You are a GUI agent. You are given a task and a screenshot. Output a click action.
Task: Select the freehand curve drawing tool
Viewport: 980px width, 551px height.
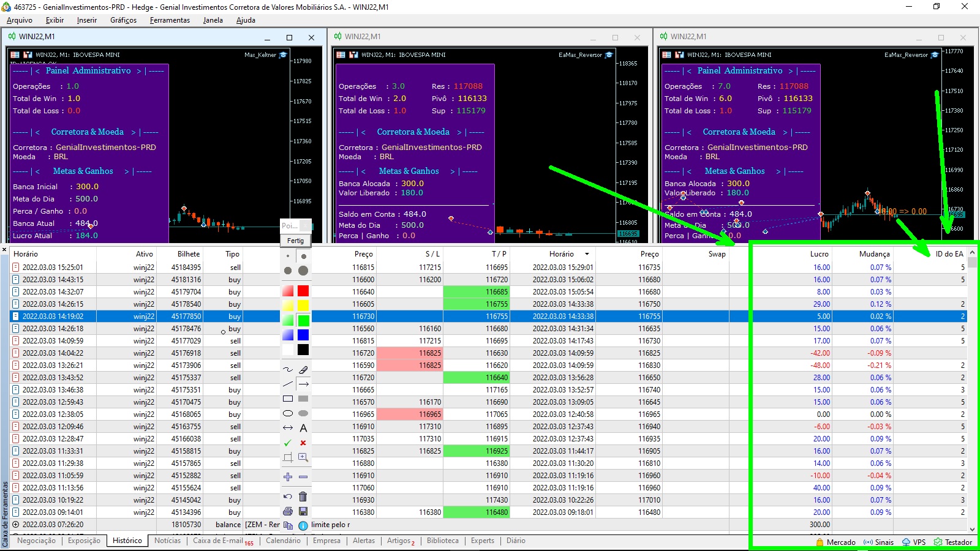288,370
